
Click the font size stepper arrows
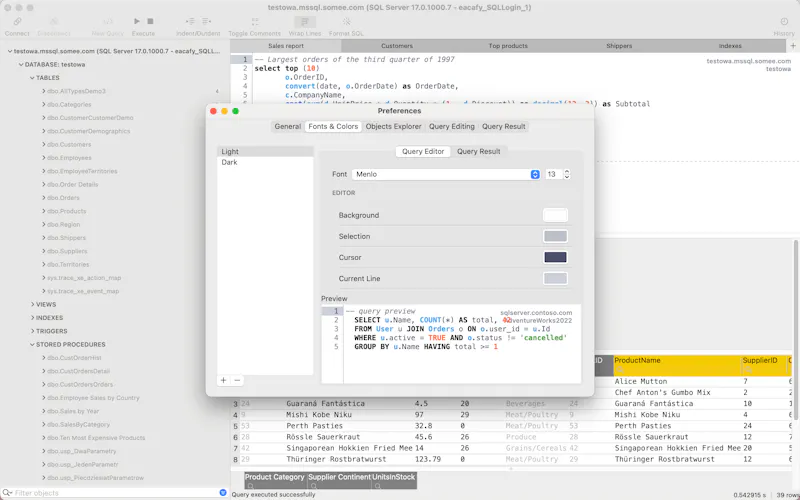pos(566,174)
